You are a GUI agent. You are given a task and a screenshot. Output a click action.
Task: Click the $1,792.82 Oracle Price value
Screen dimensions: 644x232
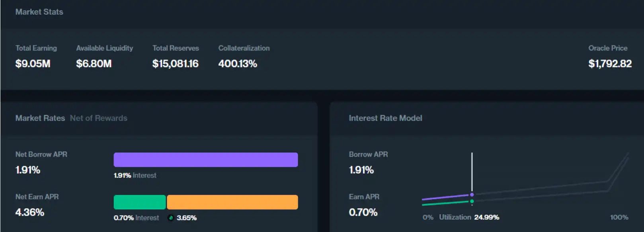click(x=610, y=64)
